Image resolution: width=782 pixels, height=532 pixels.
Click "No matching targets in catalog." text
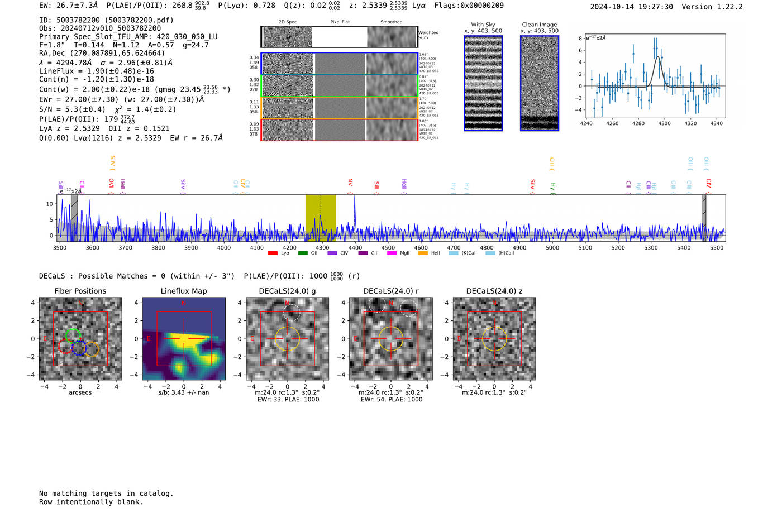106,493
